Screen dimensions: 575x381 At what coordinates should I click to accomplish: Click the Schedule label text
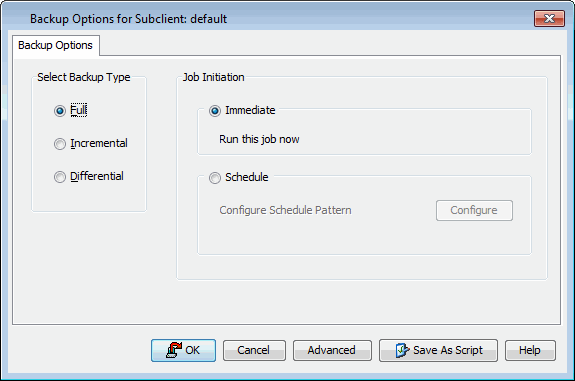click(247, 177)
